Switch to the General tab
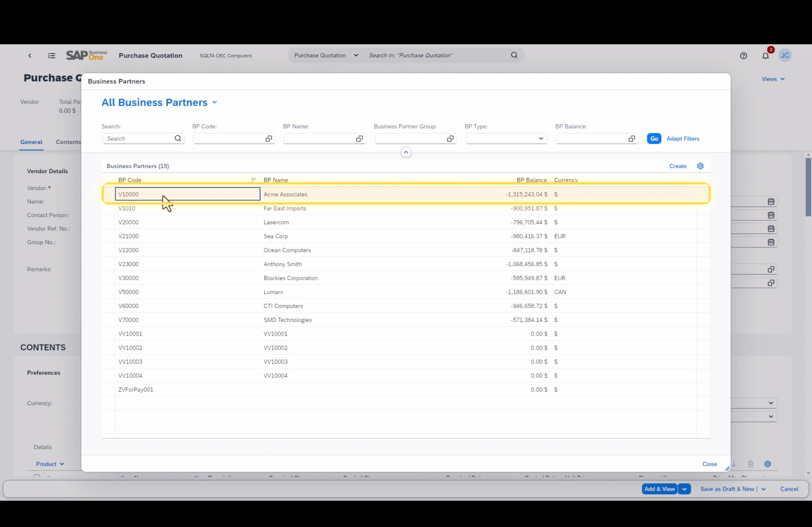 (31, 142)
